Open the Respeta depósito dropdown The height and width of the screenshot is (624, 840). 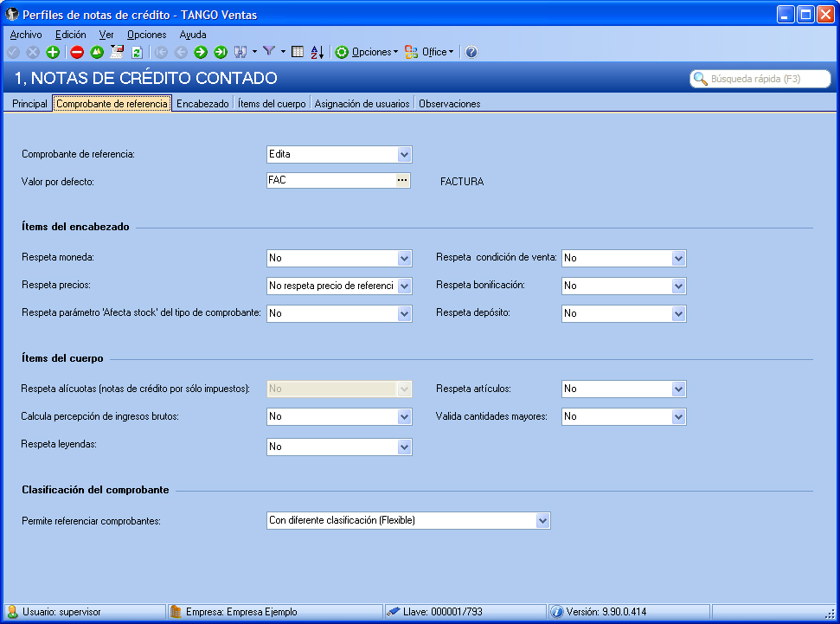tap(678, 313)
